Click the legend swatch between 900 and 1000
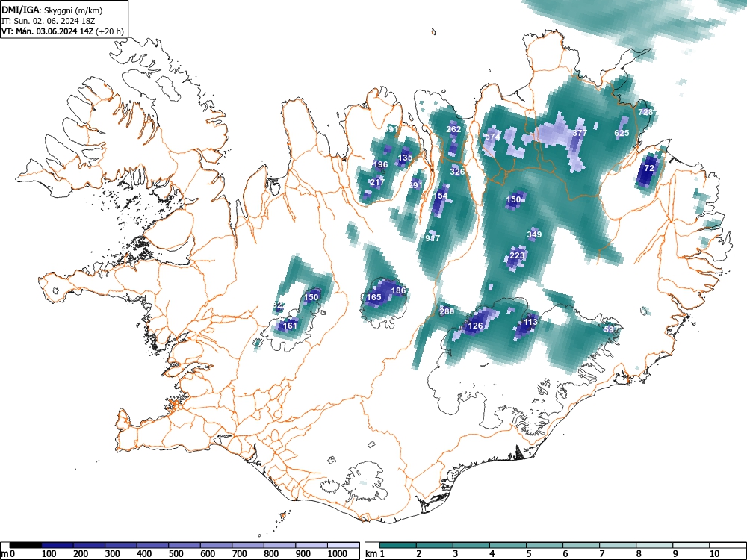Image resolution: width=747 pixels, height=560 pixels. click(311, 545)
